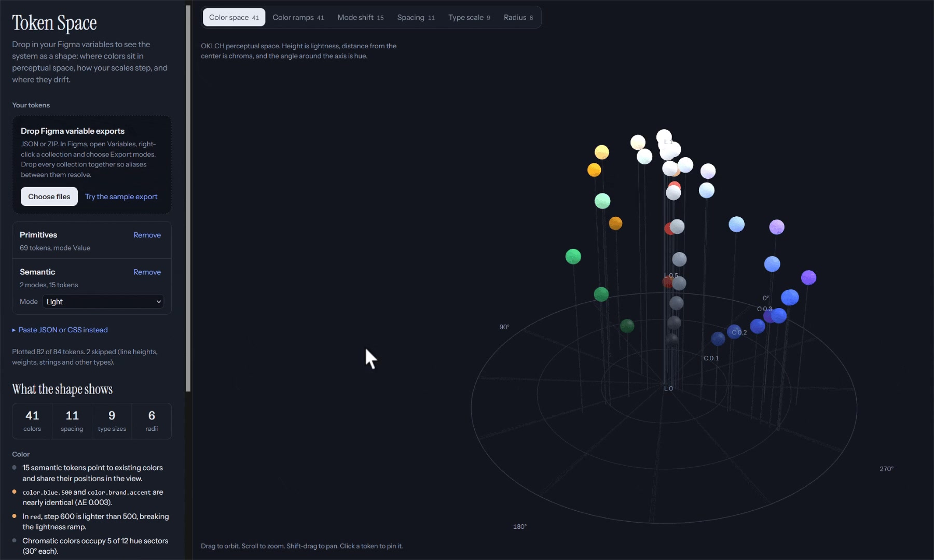Click the 'nearly identical (ΔE 0.003)' finding

pos(92,497)
